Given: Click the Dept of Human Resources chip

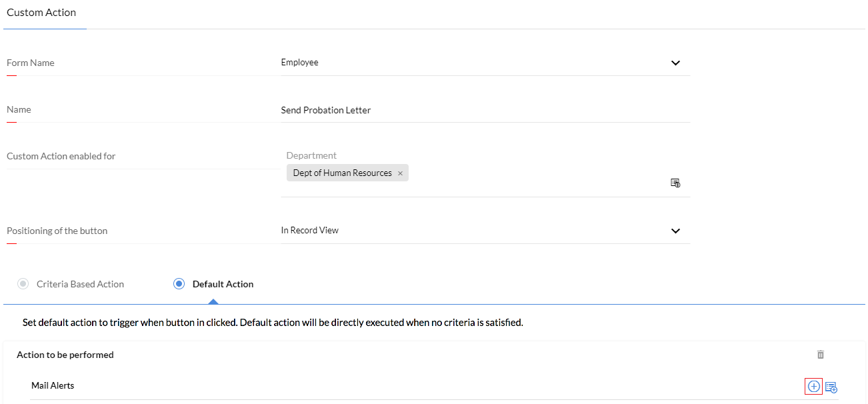Looking at the screenshot, I should [343, 173].
